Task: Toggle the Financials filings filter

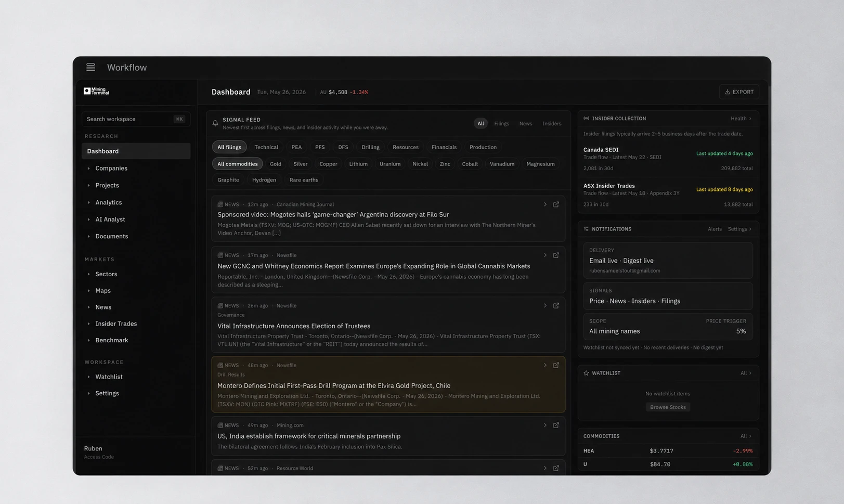Action: 444,147
